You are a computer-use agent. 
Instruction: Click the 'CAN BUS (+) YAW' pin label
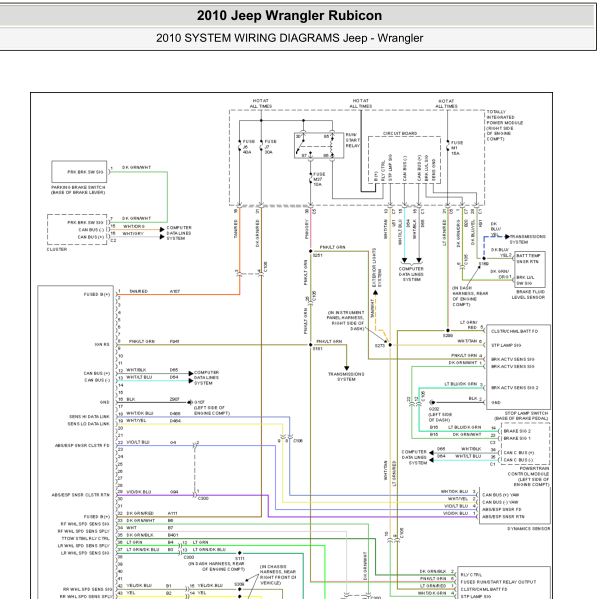point(500,495)
